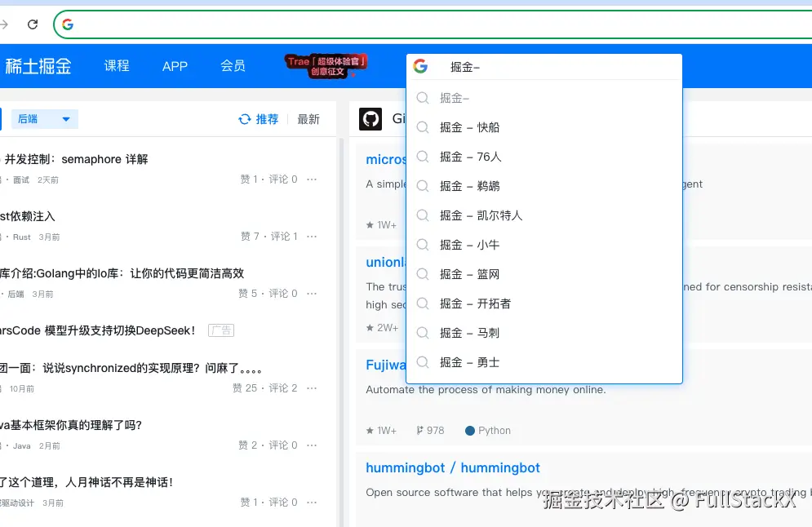Open the hummingbot/hummingbot repository link
The image size is (812, 527).
pyautogui.click(x=453, y=467)
